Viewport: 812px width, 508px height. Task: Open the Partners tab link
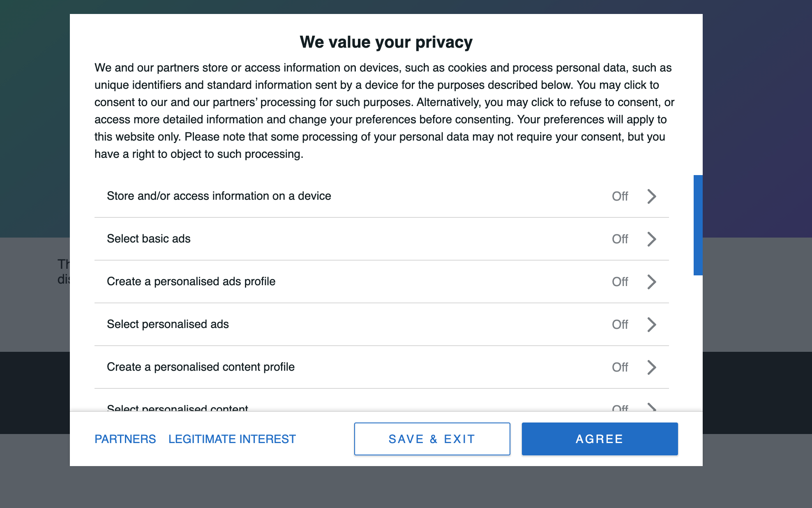[x=125, y=439]
